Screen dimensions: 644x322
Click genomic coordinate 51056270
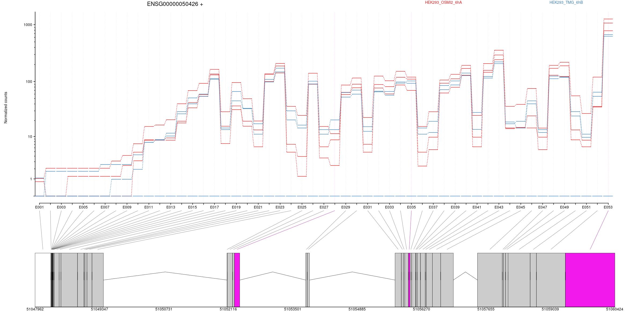click(x=422, y=309)
